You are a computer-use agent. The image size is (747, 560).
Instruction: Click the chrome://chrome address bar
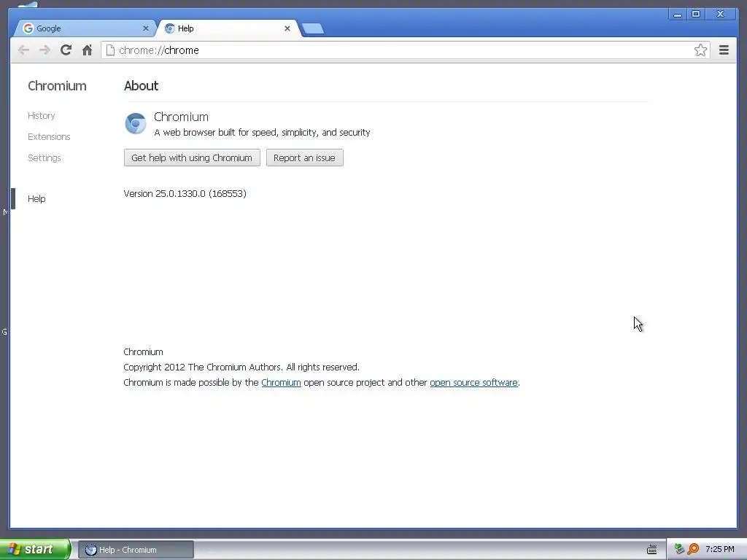(x=405, y=50)
